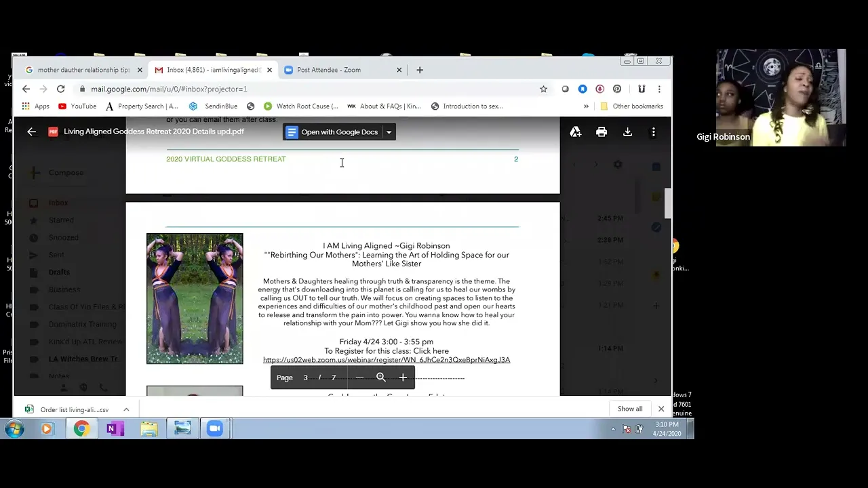868x488 pixels.
Task: Open the Chrome three-dot menu
Action: (659, 89)
